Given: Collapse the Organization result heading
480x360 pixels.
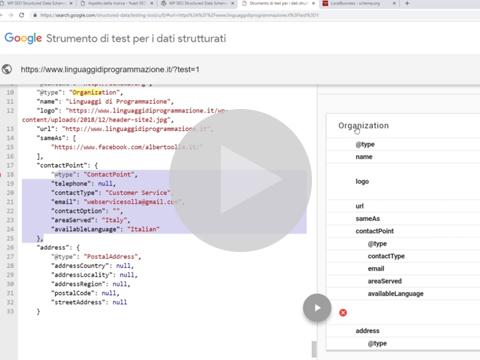Looking at the screenshot, I should (x=363, y=126).
